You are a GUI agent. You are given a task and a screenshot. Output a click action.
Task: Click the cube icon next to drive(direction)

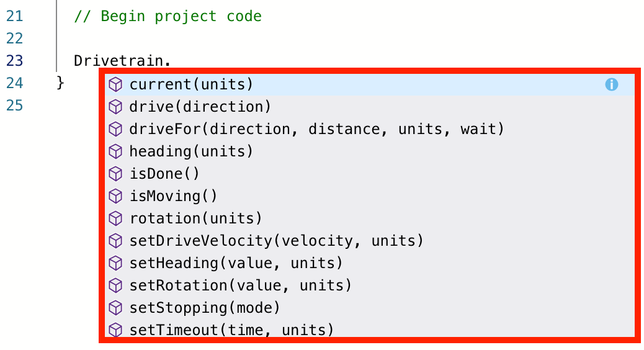[x=115, y=107]
